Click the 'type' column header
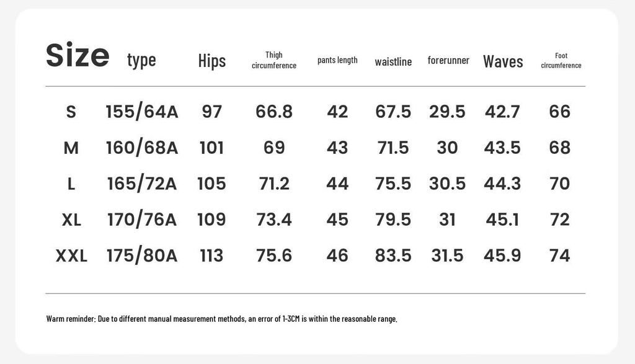 point(141,60)
